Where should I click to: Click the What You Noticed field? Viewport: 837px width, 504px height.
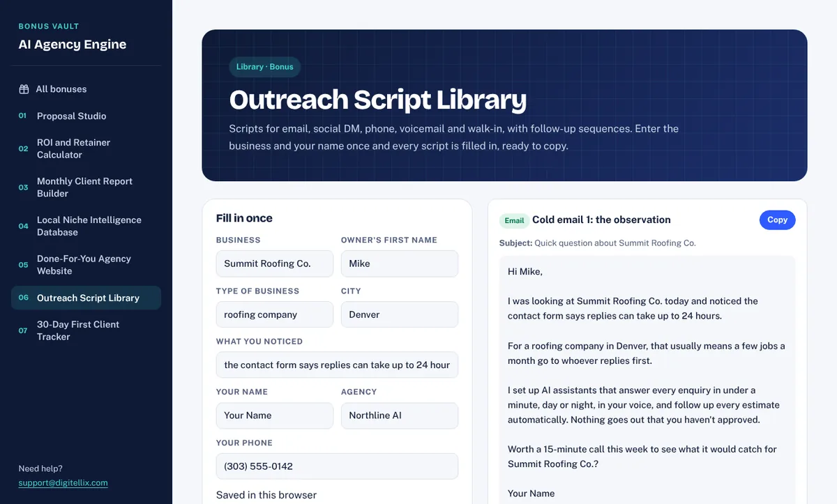coord(337,365)
